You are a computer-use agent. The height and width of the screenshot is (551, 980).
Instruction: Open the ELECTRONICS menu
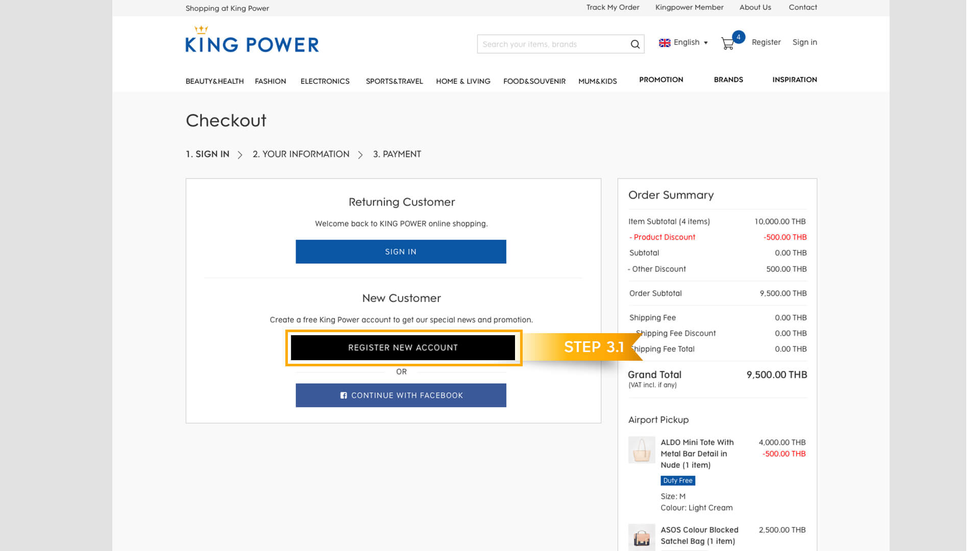click(325, 81)
